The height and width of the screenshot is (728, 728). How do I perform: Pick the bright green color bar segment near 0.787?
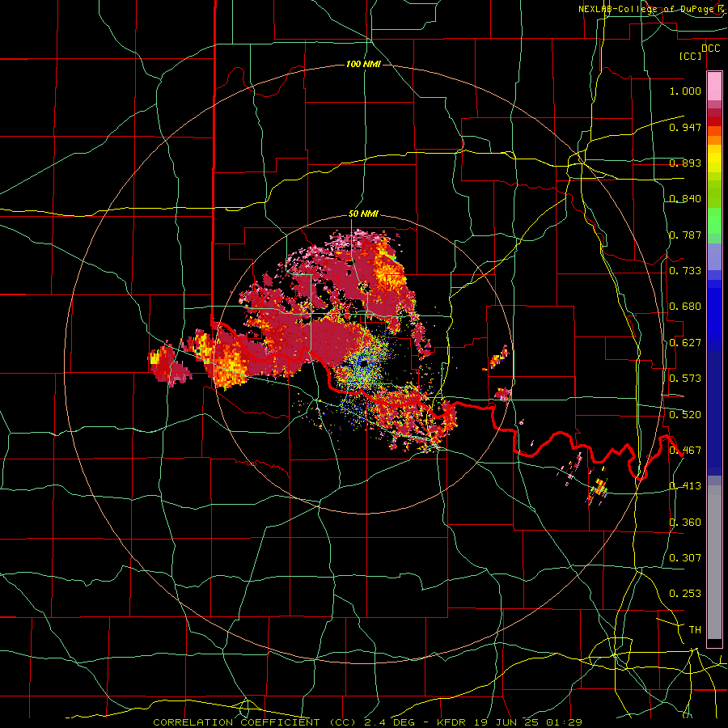click(714, 221)
